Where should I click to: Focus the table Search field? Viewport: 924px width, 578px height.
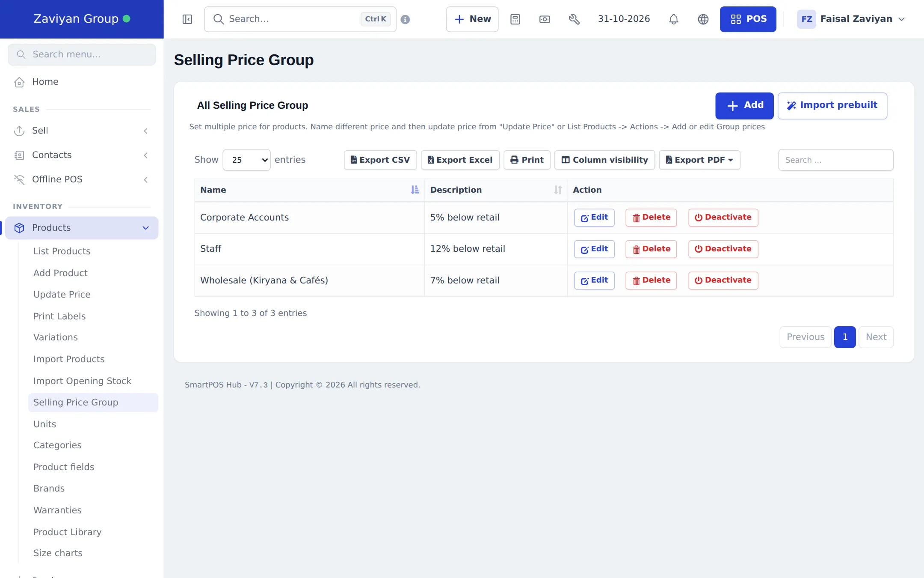click(836, 160)
